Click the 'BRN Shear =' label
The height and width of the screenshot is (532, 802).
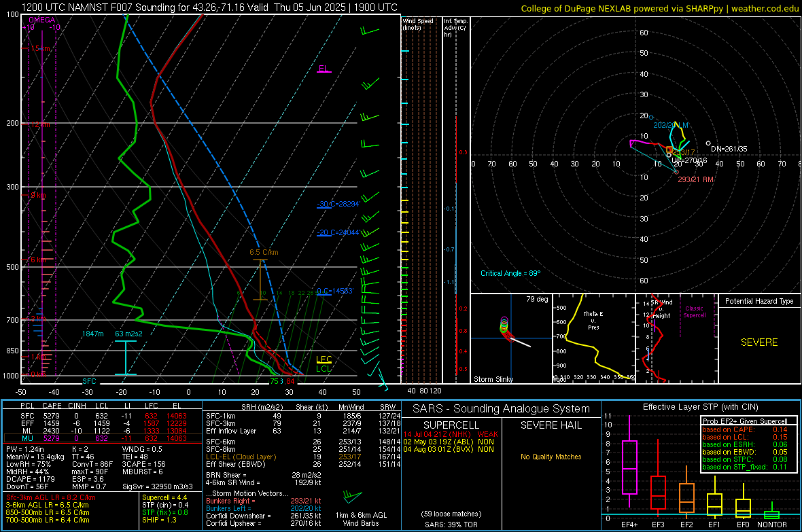[226, 475]
